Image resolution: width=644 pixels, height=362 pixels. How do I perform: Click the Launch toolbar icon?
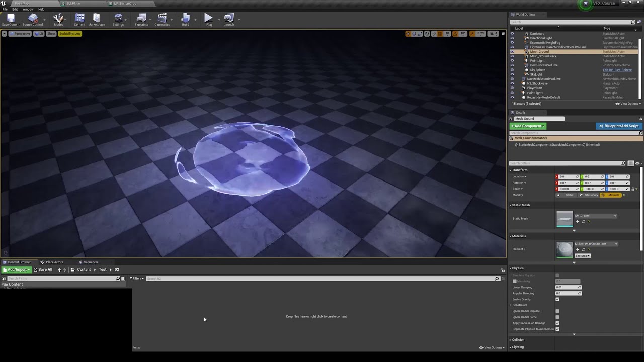(229, 20)
